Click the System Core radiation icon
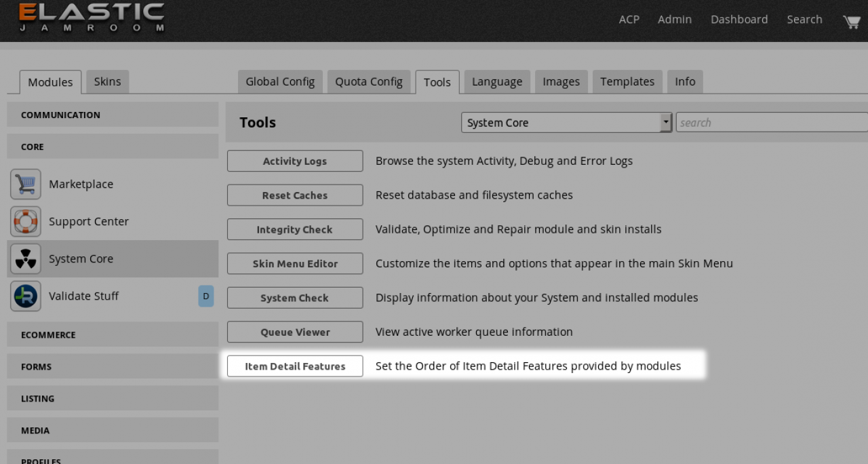868x464 pixels. (x=26, y=259)
